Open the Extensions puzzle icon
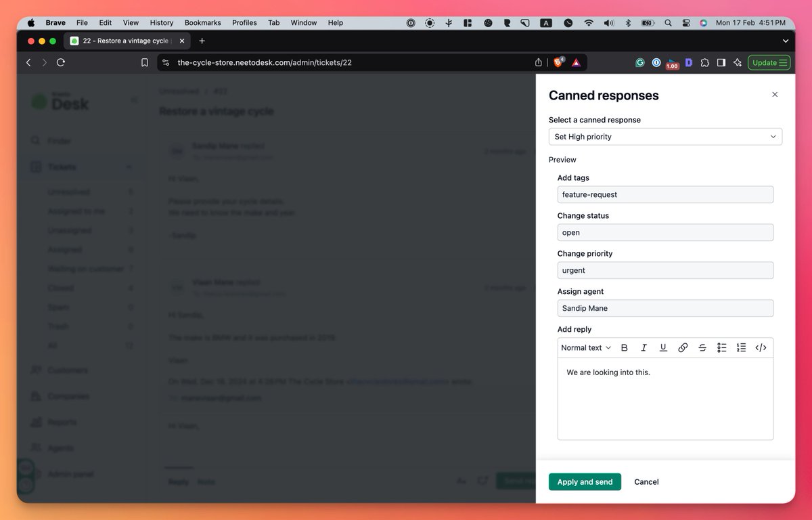Screen dimensions: 812x520 pos(705,62)
